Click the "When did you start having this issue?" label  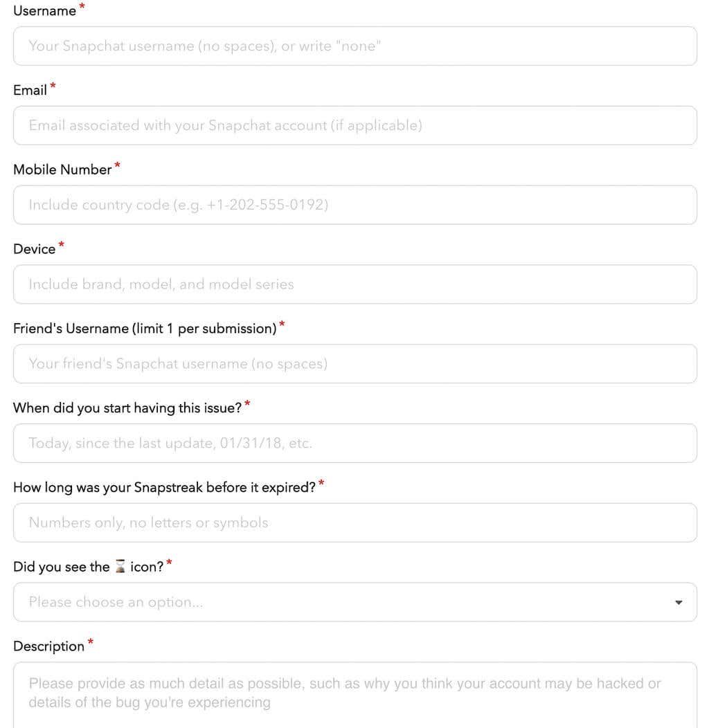tap(127, 408)
